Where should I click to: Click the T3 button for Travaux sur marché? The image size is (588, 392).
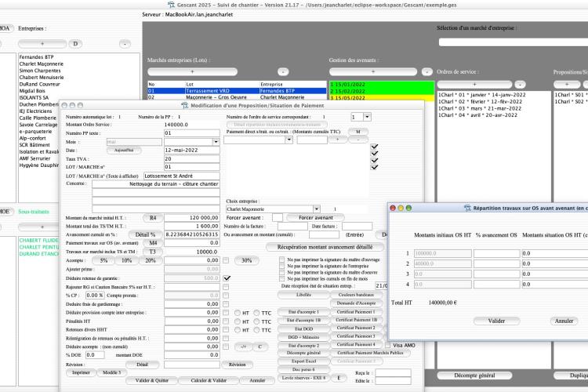[153, 252]
